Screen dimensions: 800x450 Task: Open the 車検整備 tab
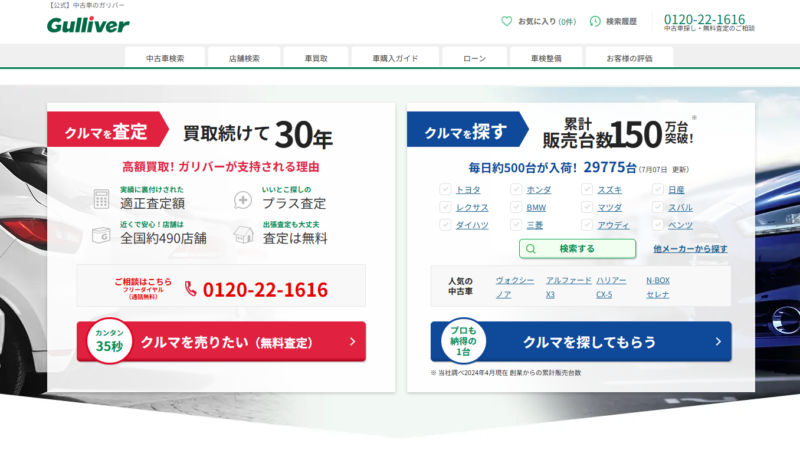click(x=546, y=58)
